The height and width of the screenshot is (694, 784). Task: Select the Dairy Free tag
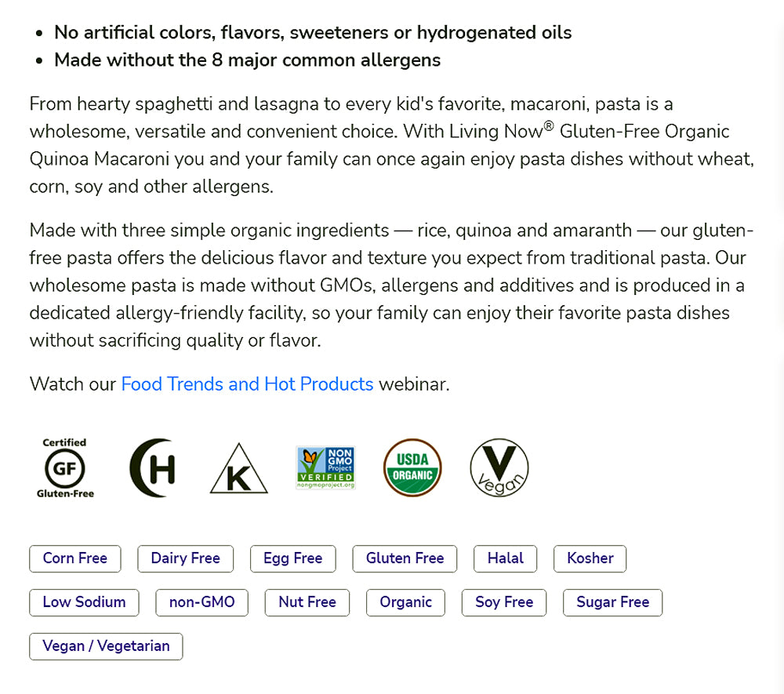click(x=185, y=558)
